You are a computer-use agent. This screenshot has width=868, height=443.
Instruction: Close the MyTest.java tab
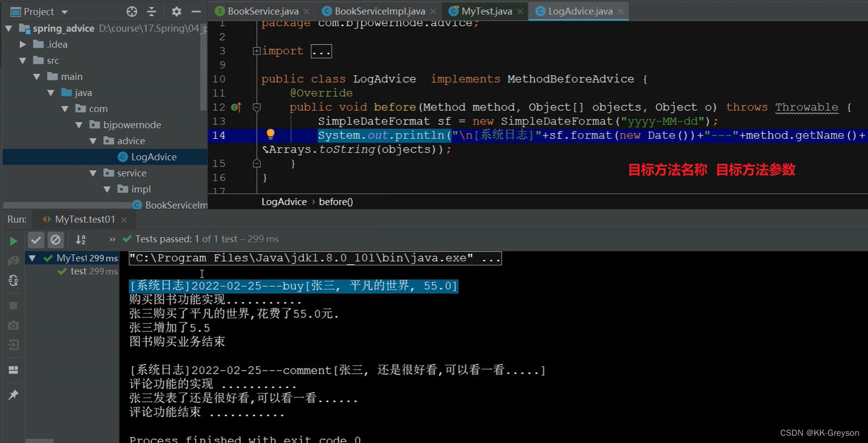click(520, 12)
